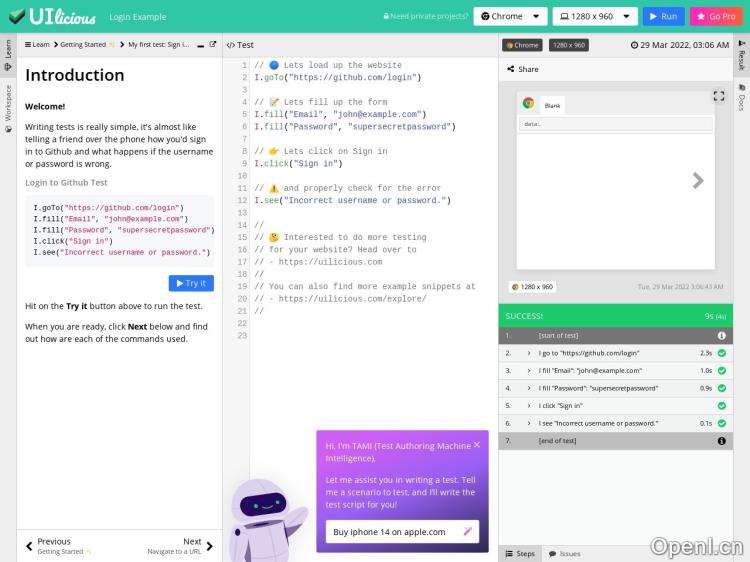Click the magic wand icon in TAMI input
750x562 pixels.
tap(467, 532)
